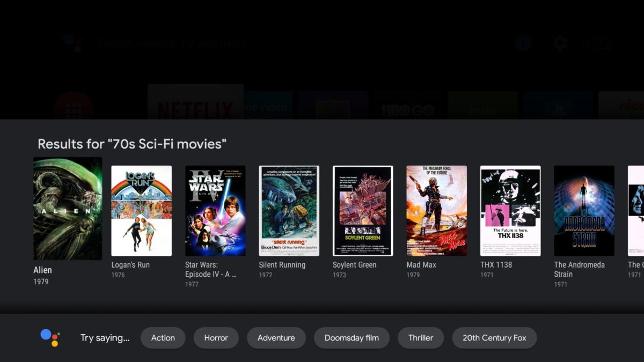Click the Google Assistant icon beside Try saying

pyautogui.click(x=50, y=338)
